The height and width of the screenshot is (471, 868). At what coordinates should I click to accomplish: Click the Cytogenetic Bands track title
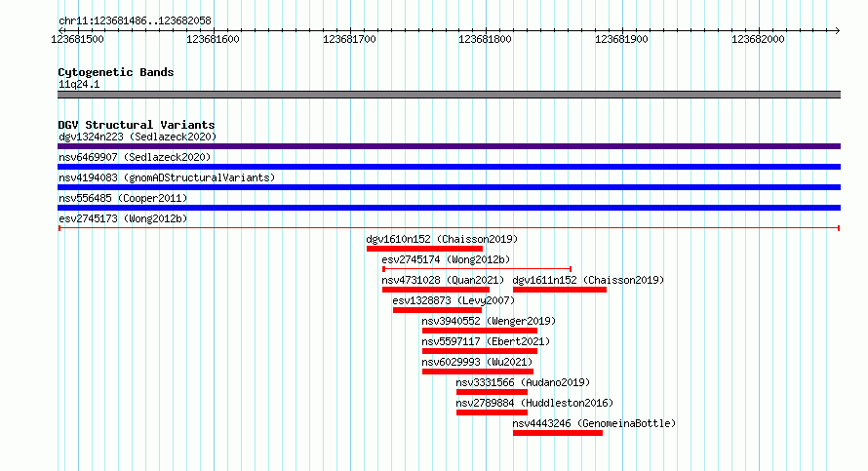tap(116, 72)
